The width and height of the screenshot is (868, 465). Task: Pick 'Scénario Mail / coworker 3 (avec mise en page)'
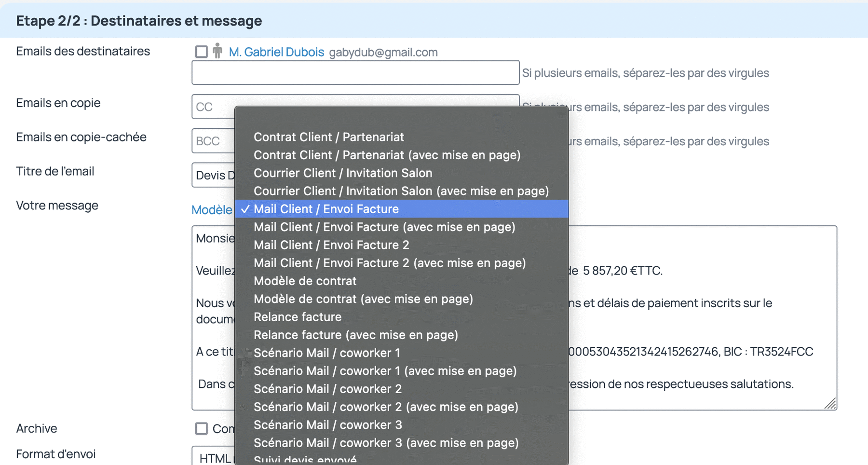coord(401,443)
